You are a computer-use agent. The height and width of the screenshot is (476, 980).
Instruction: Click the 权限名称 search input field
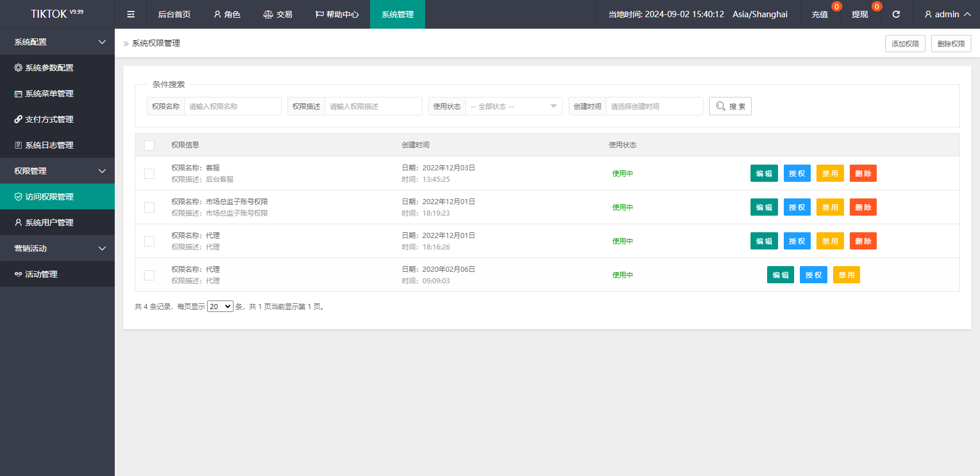pos(232,106)
